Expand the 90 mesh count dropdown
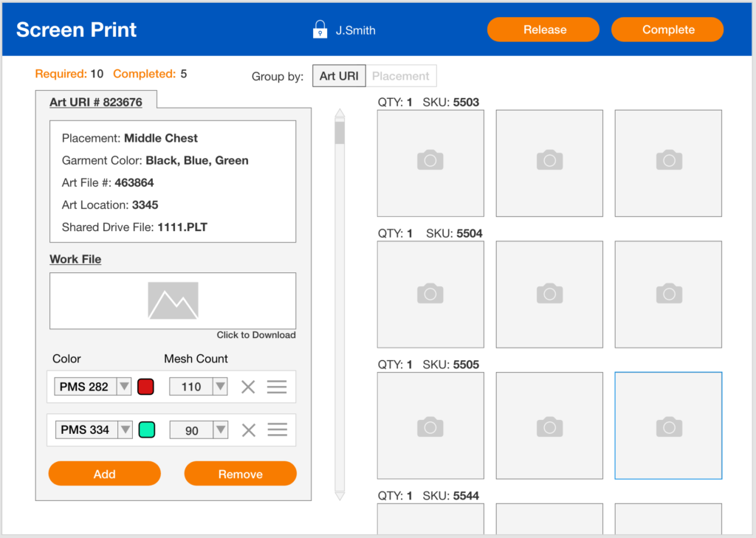Image resolution: width=756 pixels, height=538 pixels. (220, 430)
